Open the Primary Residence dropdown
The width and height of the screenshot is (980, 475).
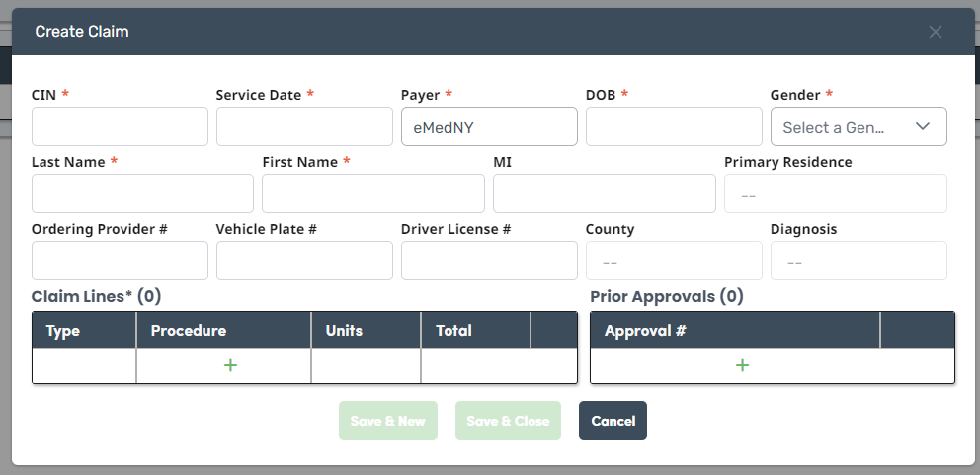click(836, 194)
